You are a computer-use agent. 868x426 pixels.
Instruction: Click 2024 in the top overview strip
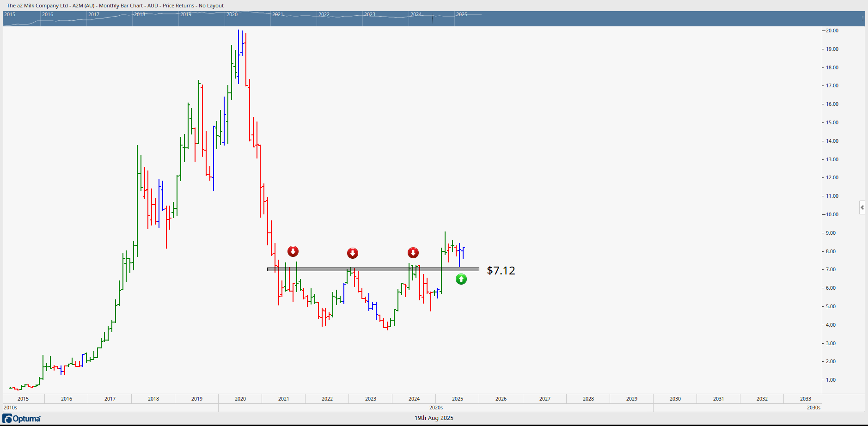(416, 14)
